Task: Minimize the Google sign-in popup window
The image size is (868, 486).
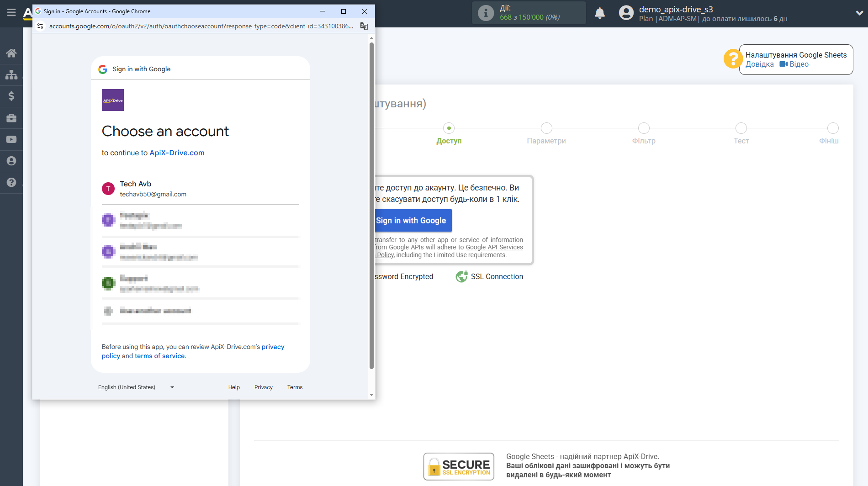Action: (x=323, y=11)
